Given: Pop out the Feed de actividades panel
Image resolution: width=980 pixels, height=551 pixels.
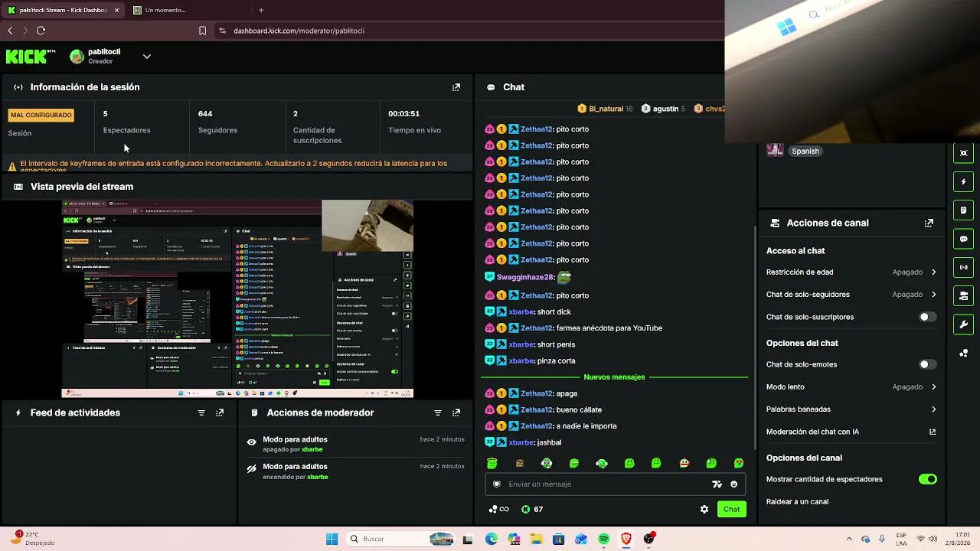Looking at the screenshot, I should [x=220, y=412].
